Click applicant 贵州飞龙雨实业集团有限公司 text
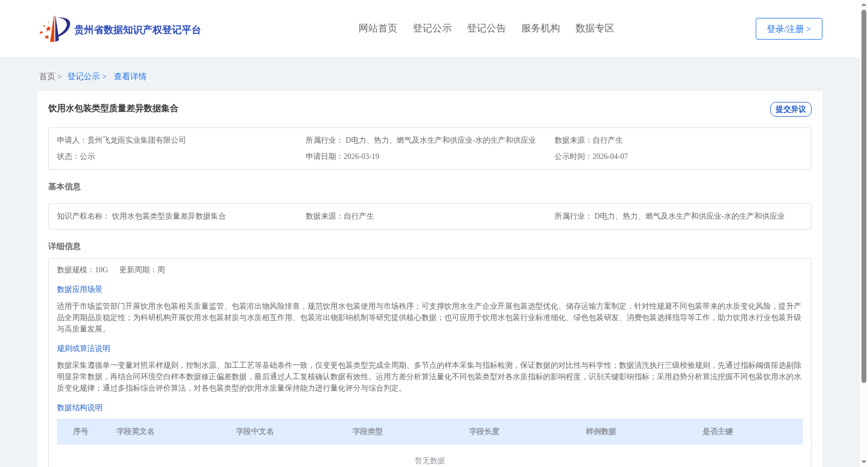868x467 pixels. point(137,140)
